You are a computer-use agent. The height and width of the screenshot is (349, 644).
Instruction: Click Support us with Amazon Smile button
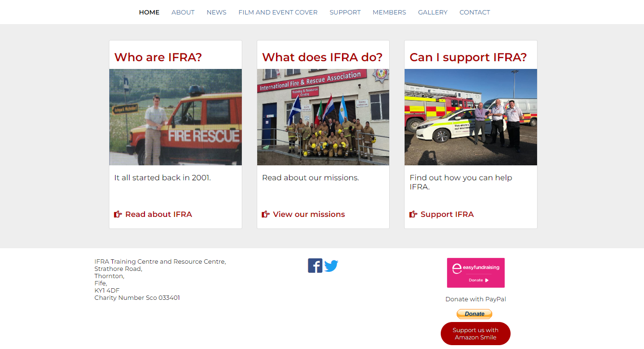(475, 334)
